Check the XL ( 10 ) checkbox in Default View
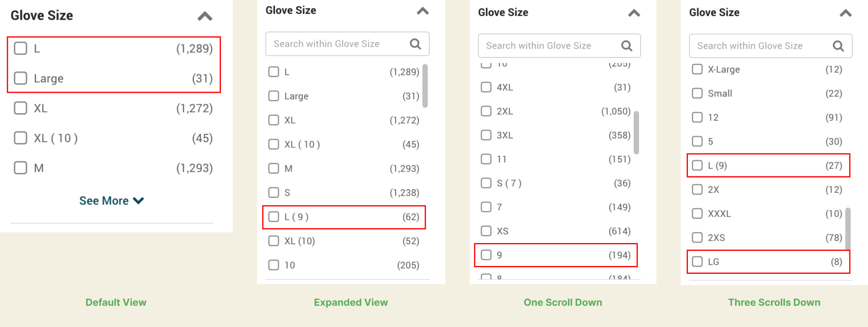 20,138
